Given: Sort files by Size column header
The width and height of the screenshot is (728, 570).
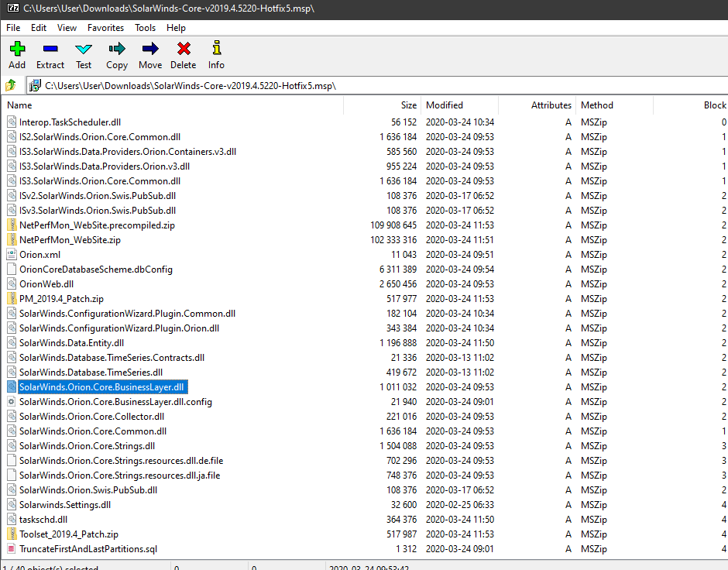Looking at the screenshot, I should pos(408,105).
